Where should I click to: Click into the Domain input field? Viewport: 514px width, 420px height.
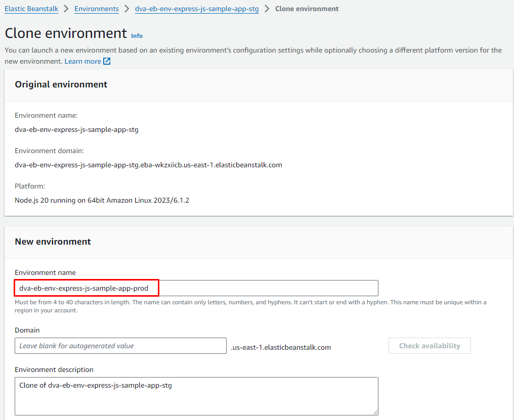[120, 346]
